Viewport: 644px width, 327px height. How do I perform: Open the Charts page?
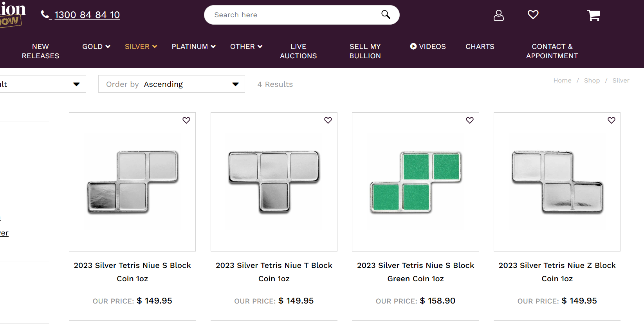point(480,47)
